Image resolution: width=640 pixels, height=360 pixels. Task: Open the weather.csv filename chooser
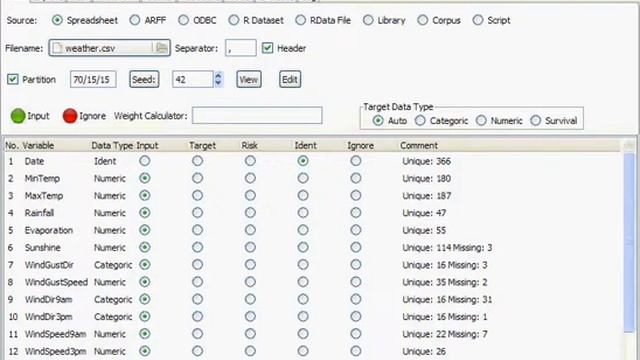point(109,48)
